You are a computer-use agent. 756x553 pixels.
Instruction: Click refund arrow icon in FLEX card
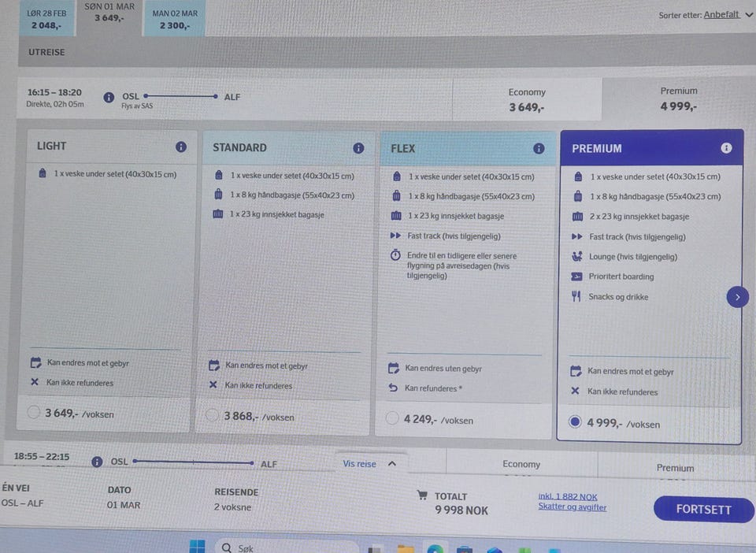point(394,388)
